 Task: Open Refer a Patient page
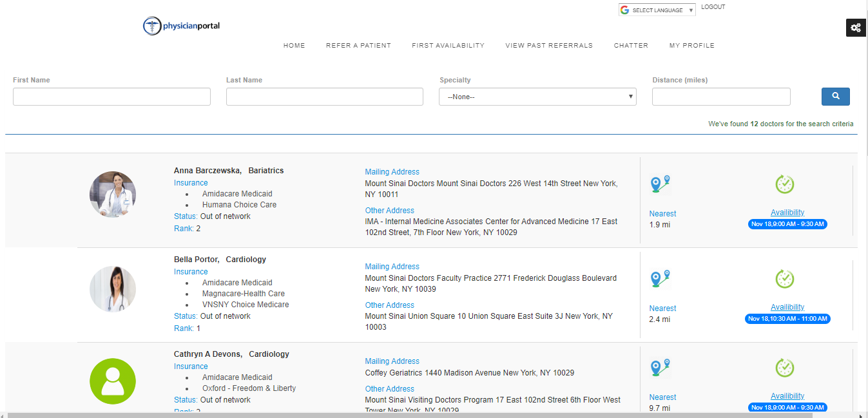pos(358,46)
